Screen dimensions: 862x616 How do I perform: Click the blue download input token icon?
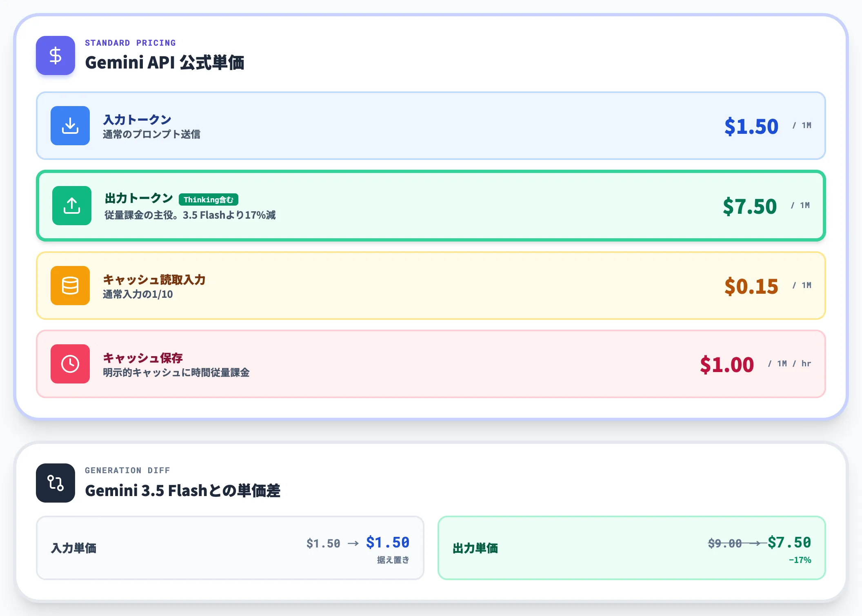pyautogui.click(x=70, y=126)
